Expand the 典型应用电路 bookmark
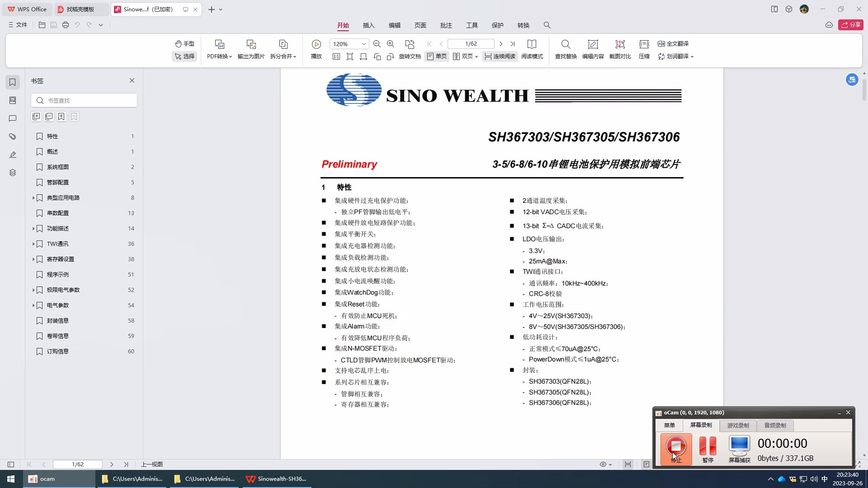This screenshot has width=868, height=488. [33, 198]
